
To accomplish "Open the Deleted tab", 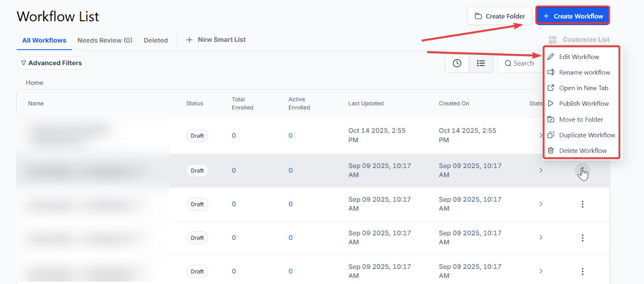I will tap(156, 40).
